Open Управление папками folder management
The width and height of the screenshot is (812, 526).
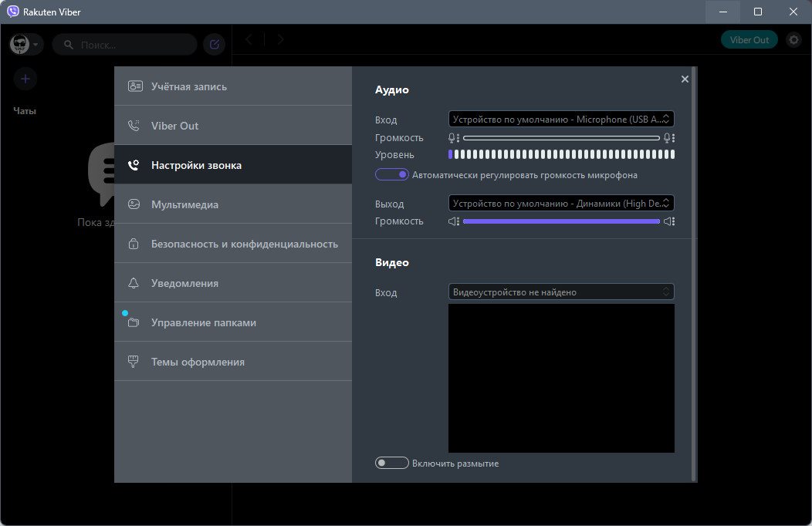pos(233,322)
